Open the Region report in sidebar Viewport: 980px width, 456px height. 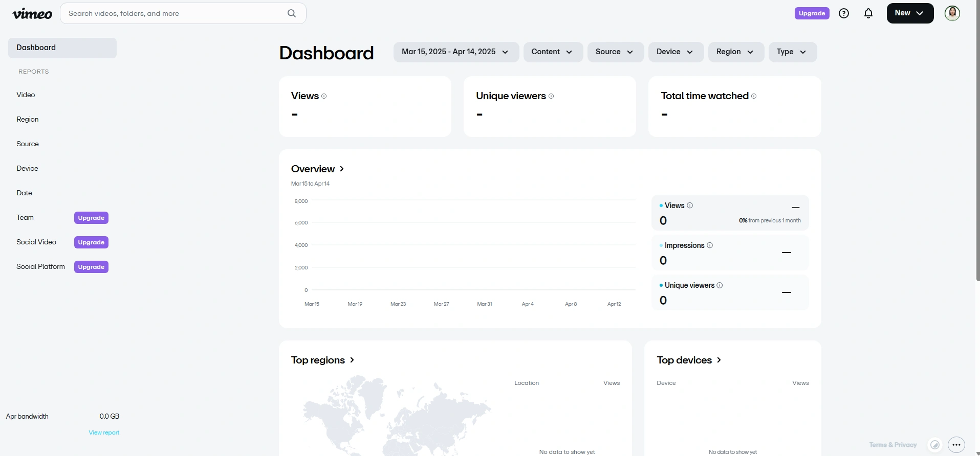point(28,120)
